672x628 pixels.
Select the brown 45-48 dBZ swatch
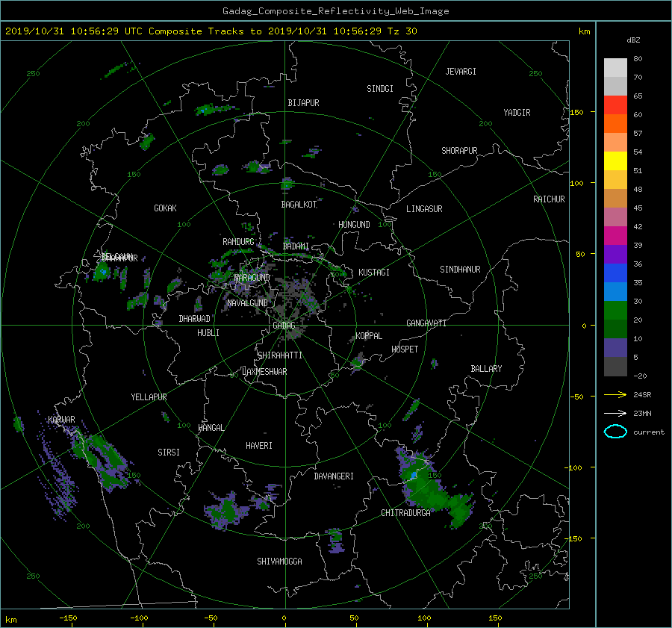[615, 199]
